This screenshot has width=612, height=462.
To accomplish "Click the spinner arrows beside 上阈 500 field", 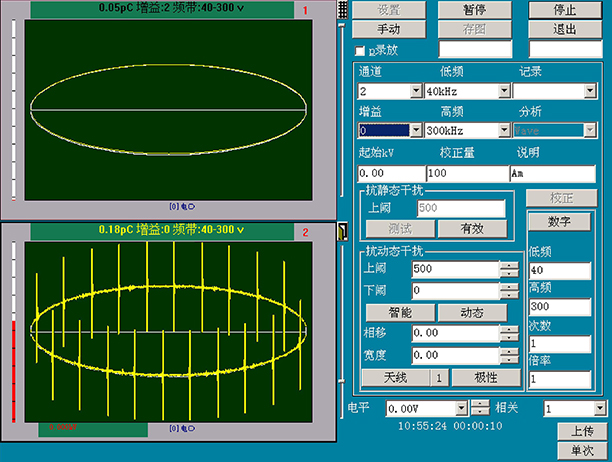I will point(509,269).
